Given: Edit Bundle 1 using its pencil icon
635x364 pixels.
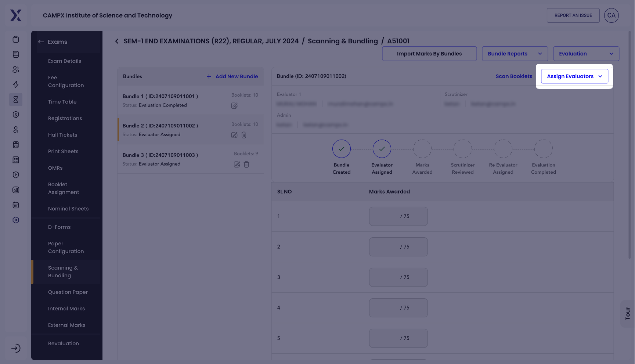Looking at the screenshot, I should pyautogui.click(x=234, y=106).
